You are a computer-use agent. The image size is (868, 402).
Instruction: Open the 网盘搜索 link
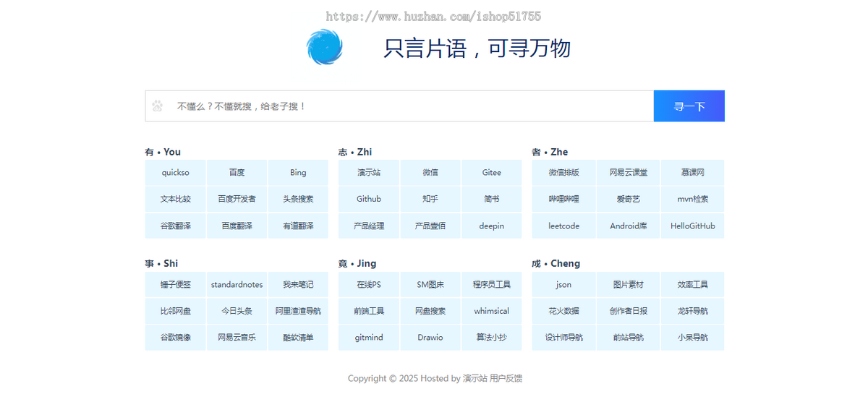(430, 311)
